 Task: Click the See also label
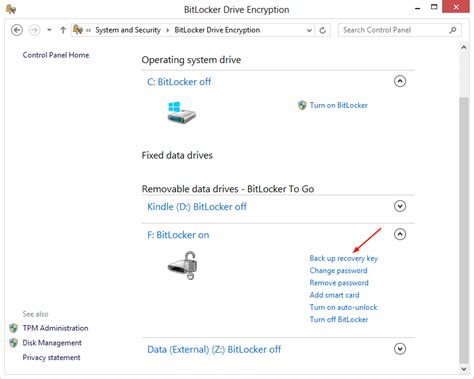point(35,314)
